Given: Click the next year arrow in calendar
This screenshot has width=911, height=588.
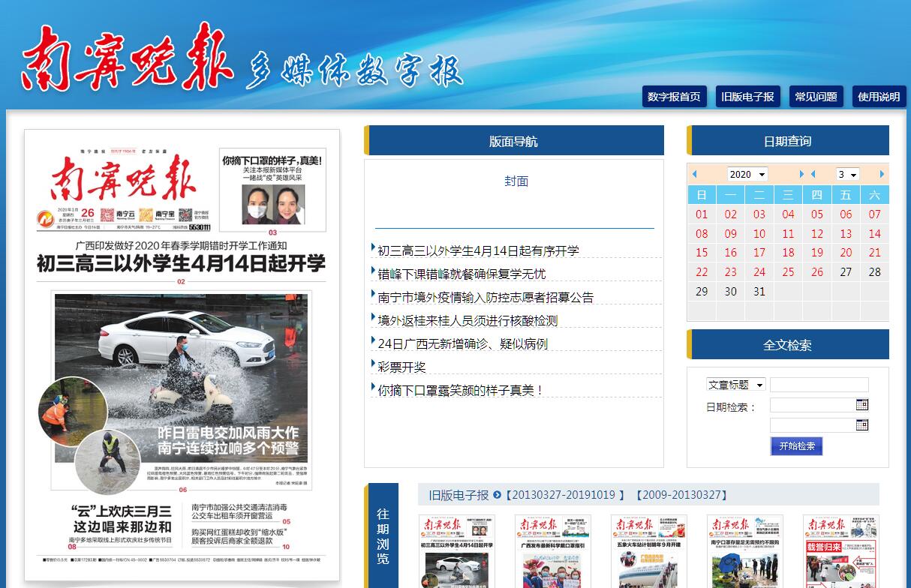Looking at the screenshot, I should (x=801, y=174).
